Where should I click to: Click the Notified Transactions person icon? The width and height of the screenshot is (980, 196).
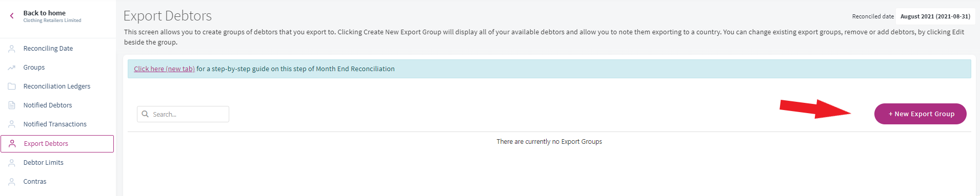click(12, 124)
